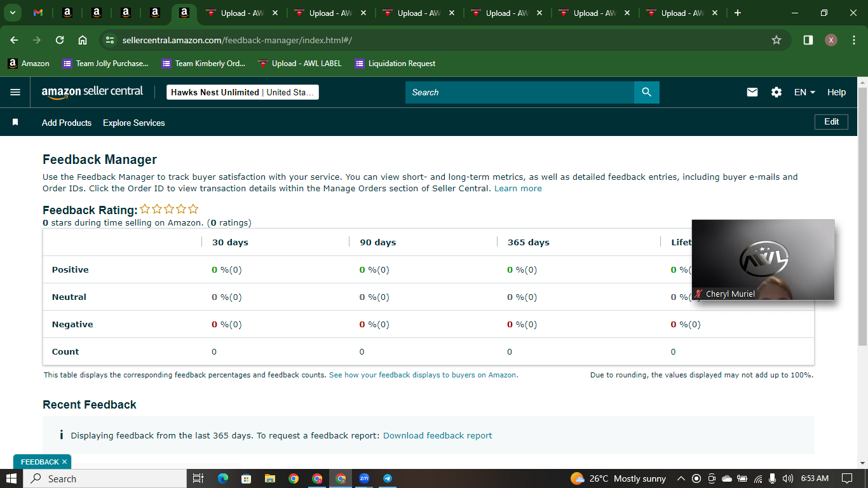The height and width of the screenshot is (488, 868).
Task: Click the browser home icon
Action: pyautogui.click(x=83, y=40)
